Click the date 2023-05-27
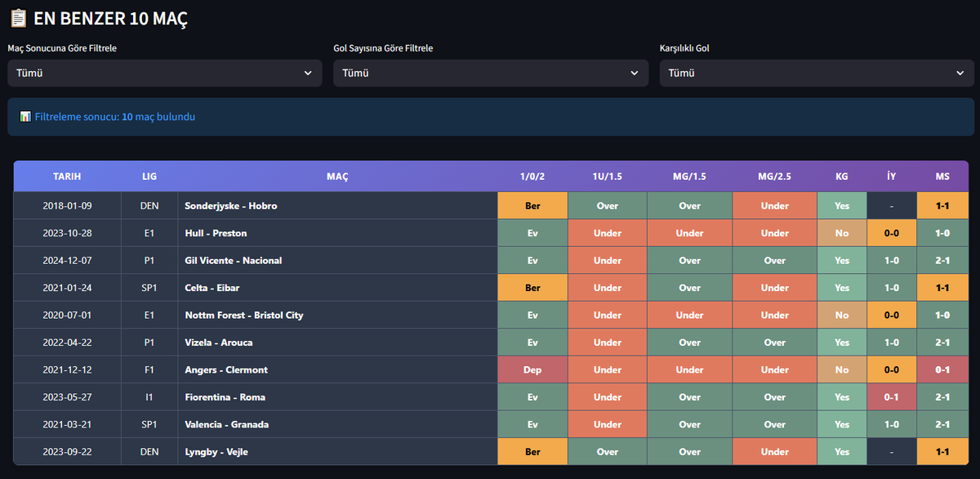The image size is (980, 479). pos(67,397)
